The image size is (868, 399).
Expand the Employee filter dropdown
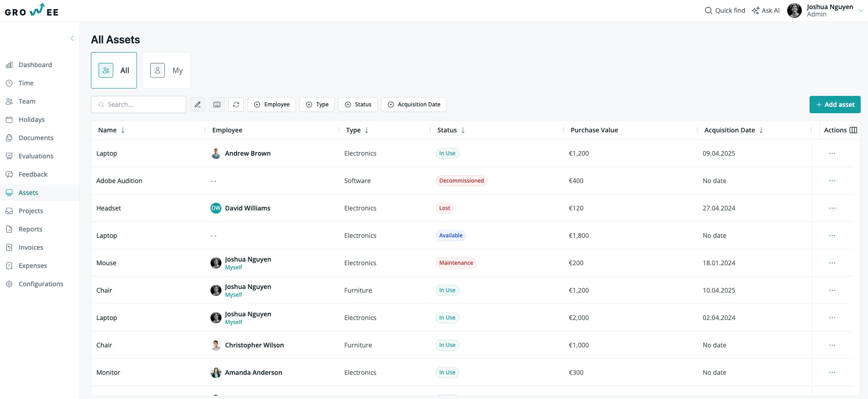coord(272,105)
